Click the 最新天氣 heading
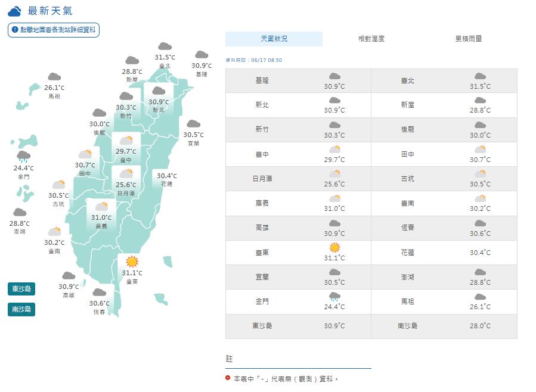The height and width of the screenshot is (392, 536). point(50,11)
